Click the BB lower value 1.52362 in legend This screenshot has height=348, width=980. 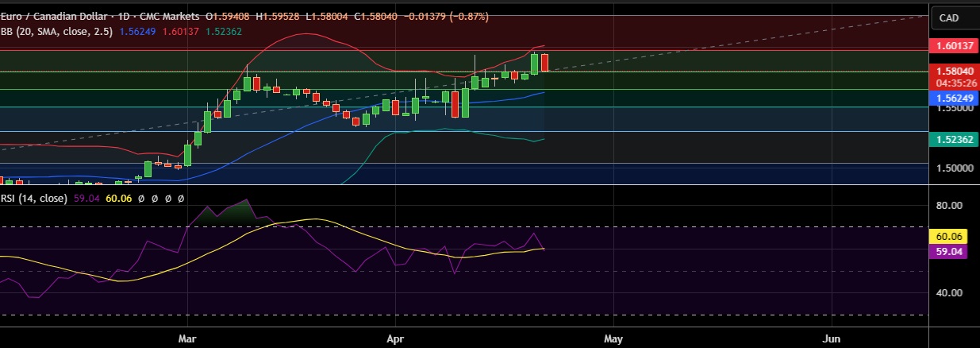(x=224, y=31)
